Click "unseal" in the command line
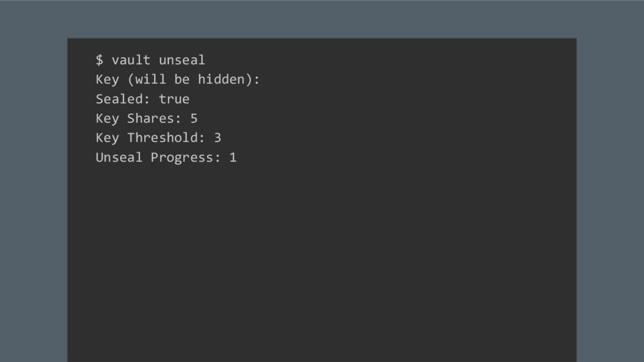The image size is (644, 362). coord(182,60)
